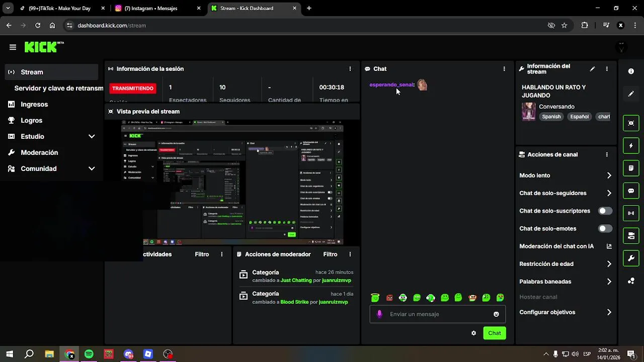Open Información de la sesión options menu
644x362 pixels.
tap(350, 69)
